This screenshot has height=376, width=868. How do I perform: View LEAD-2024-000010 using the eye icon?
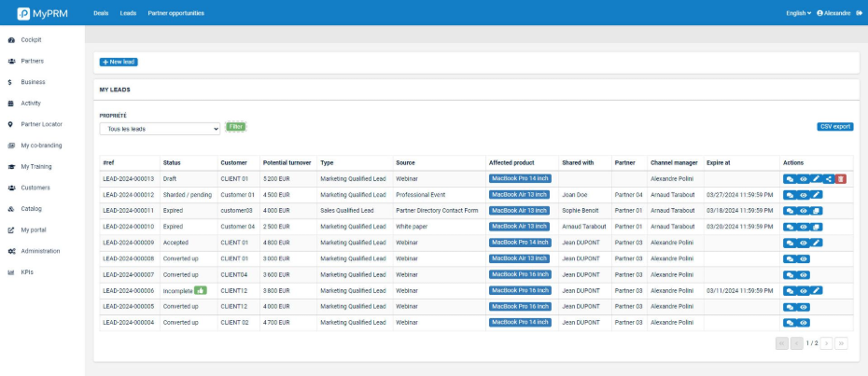tap(803, 227)
